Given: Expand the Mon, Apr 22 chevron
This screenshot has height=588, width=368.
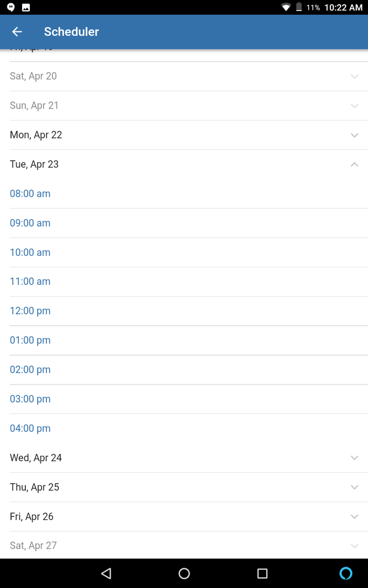Looking at the screenshot, I should click(354, 135).
